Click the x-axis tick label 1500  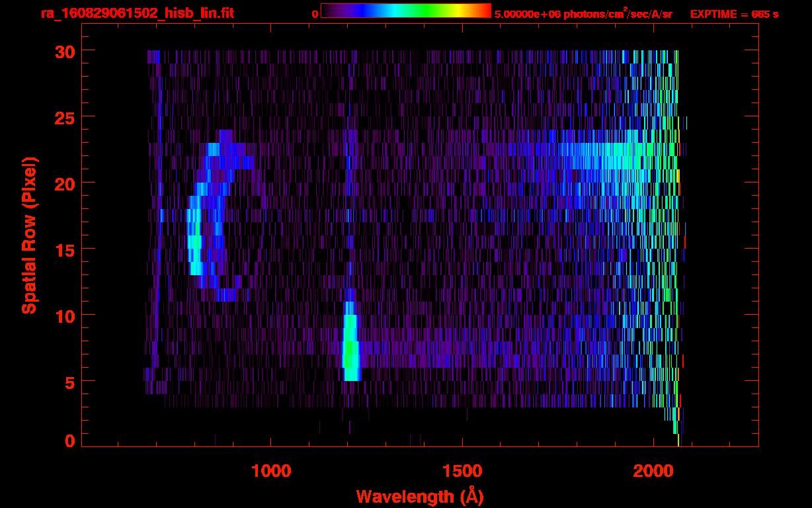point(463,471)
